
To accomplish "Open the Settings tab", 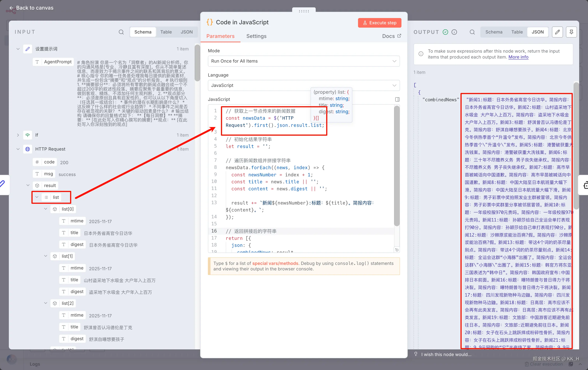I will point(256,36).
